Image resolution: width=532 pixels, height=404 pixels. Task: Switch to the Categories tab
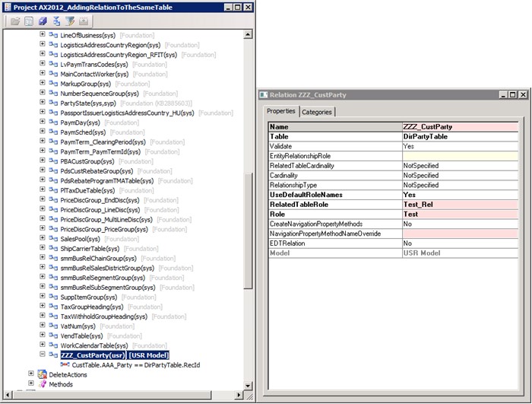pos(317,112)
